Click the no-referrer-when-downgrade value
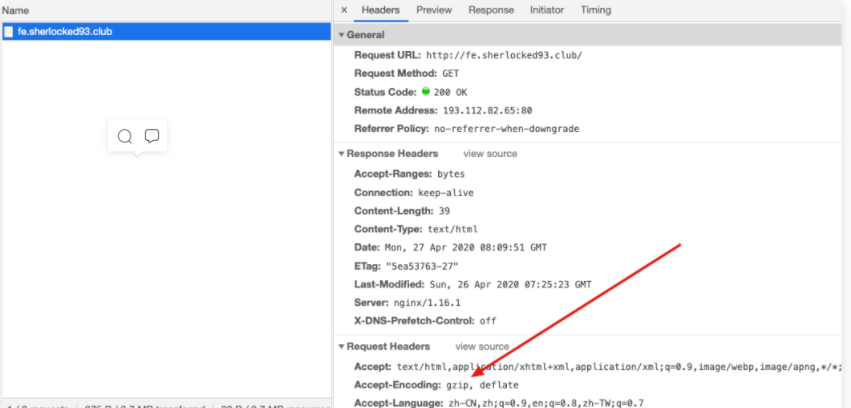This screenshot has height=408, width=851. point(507,129)
